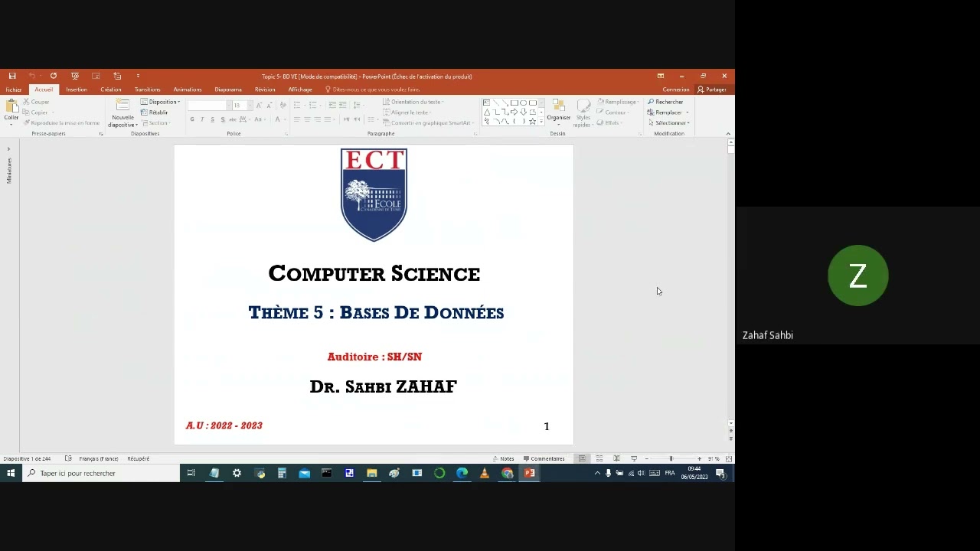Screen dimensions: 980x551
Task: Switch to the Diaporama tab
Action: point(228,90)
